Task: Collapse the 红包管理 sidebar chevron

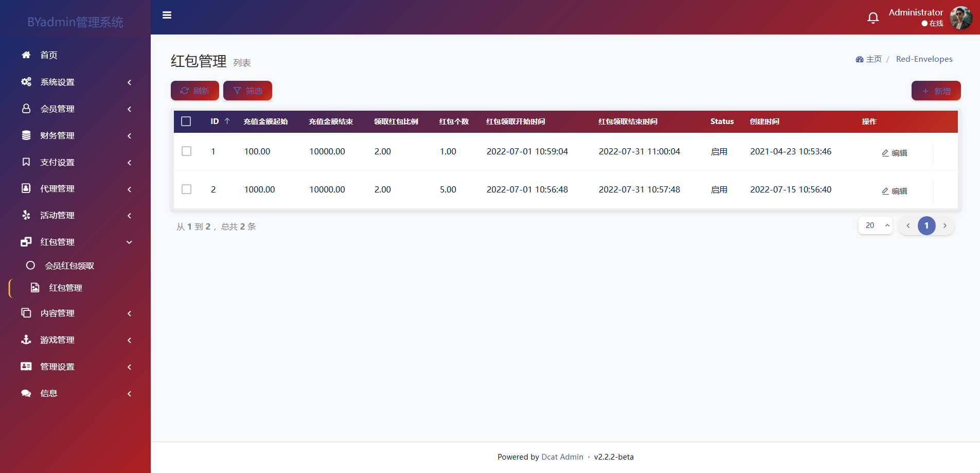Action: click(x=129, y=242)
